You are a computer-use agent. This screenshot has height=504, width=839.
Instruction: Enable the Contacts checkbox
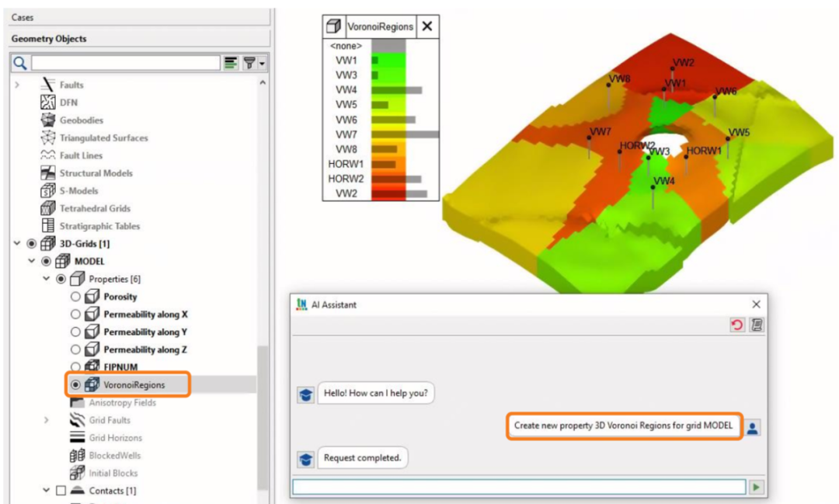click(x=61, y=491)
